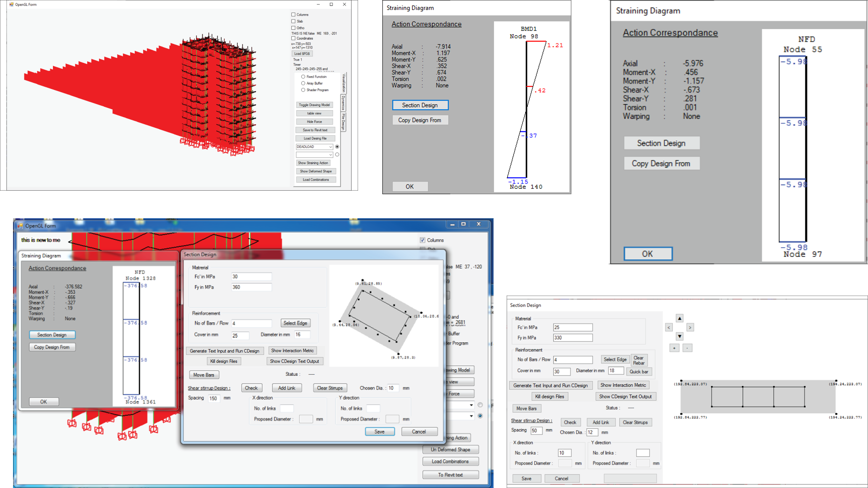Viewport: 868px width, 488px height.
Task: Click the To Revit text button
Action: (451, 475)
